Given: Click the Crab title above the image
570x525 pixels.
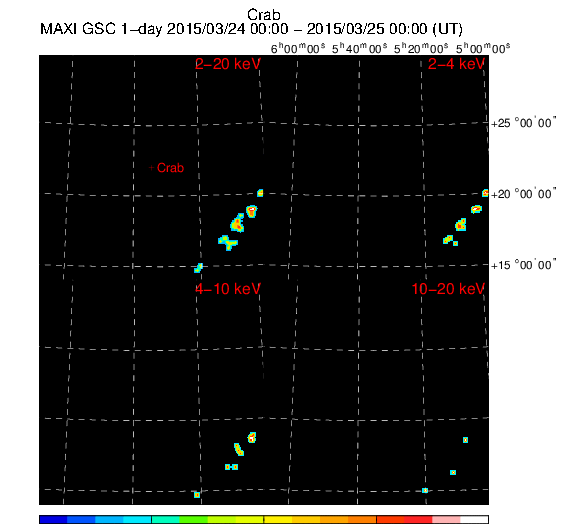Looking at the screenshot, I should (264, 15).
